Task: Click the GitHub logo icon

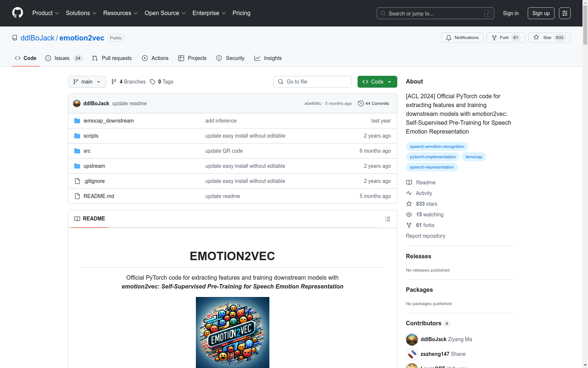Action: 18,13
